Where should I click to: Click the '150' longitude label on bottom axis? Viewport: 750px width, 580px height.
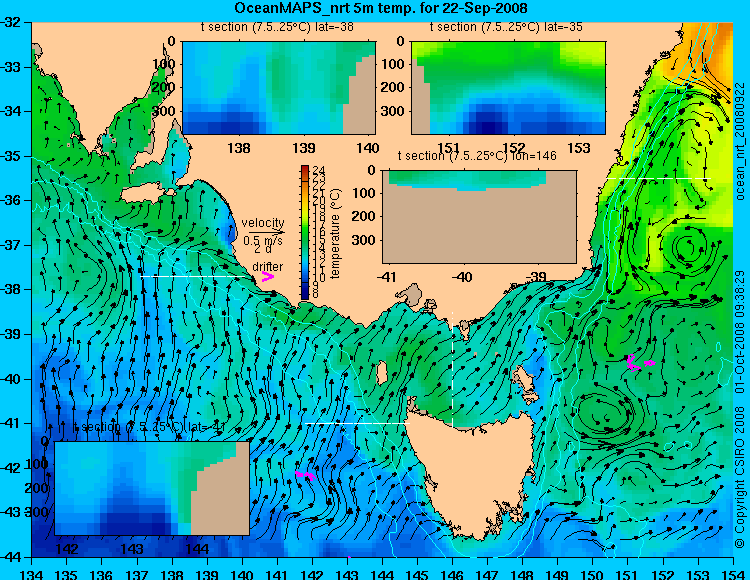coord(593,574)
